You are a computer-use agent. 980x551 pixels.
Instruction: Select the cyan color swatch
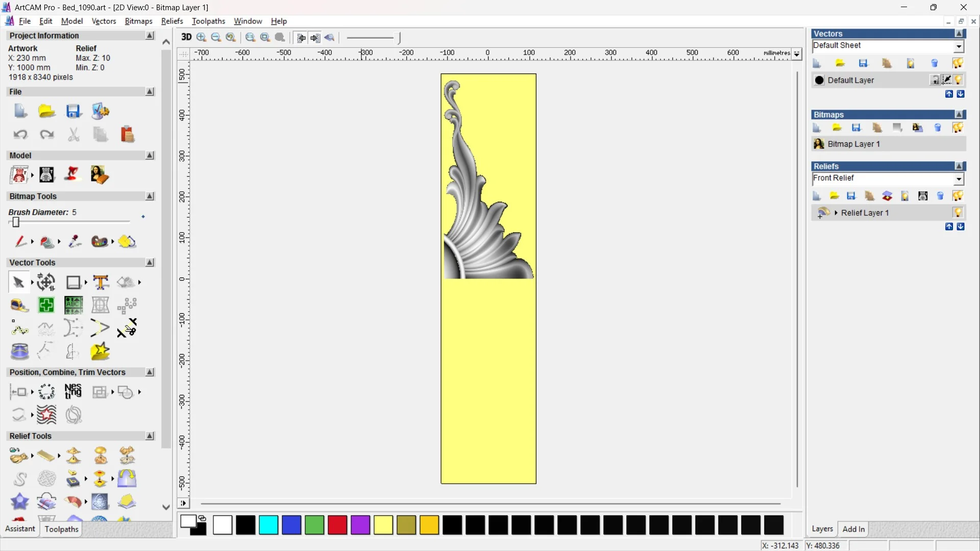point(268,525)
